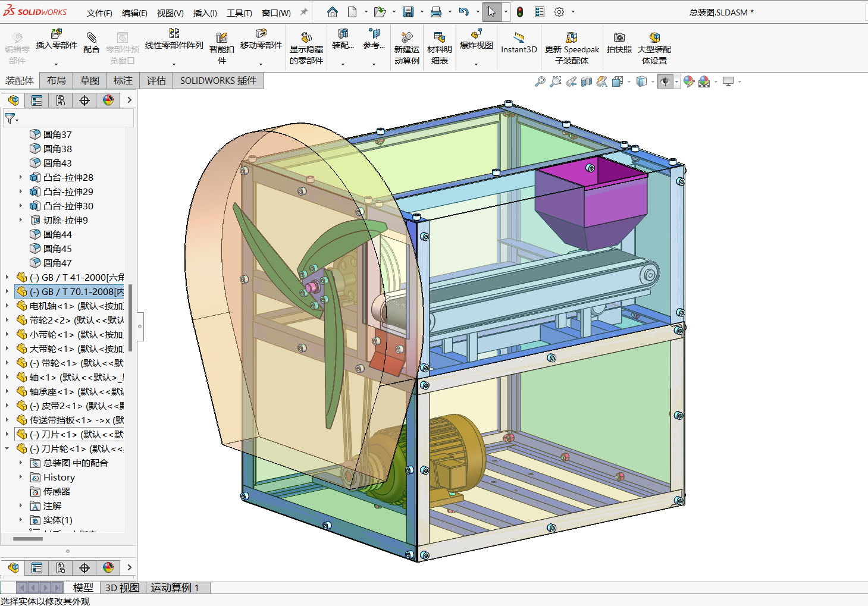Open the ConfigurationManager tab in upper panel
This screenshot has width=868, height=606.
61,101
